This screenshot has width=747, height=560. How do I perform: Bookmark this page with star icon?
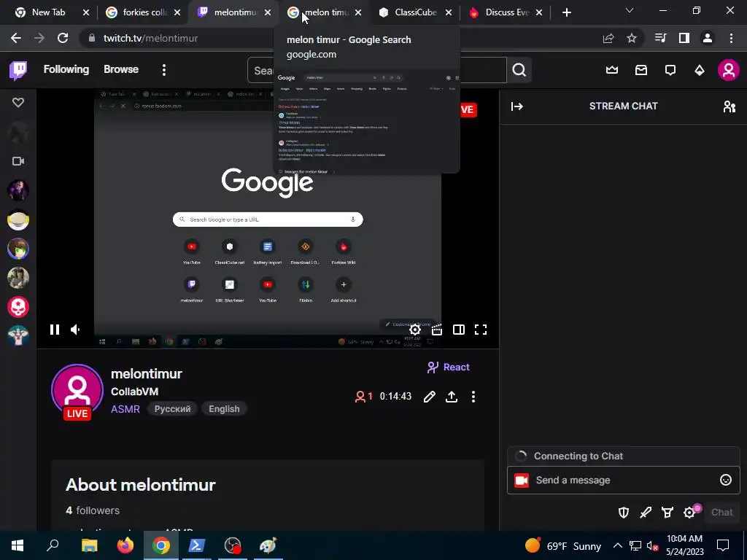pos(632,39)
